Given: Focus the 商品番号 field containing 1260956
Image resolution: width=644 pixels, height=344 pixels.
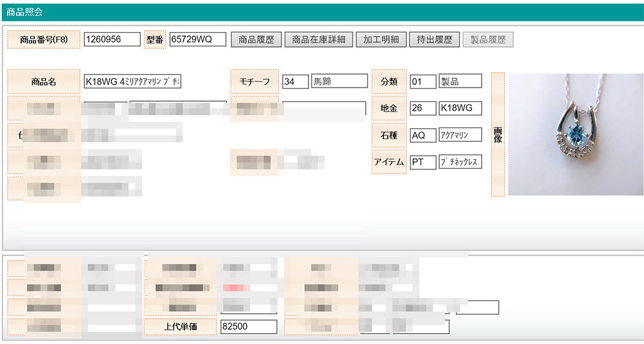Looking at the screenshot, I should click(x=112, y=39).
